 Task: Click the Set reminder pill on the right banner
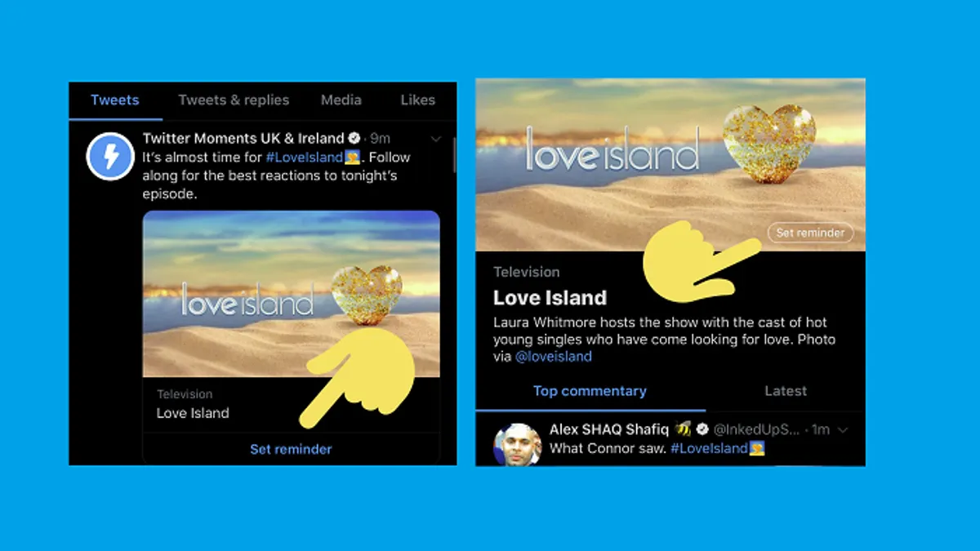coord(810,233)
